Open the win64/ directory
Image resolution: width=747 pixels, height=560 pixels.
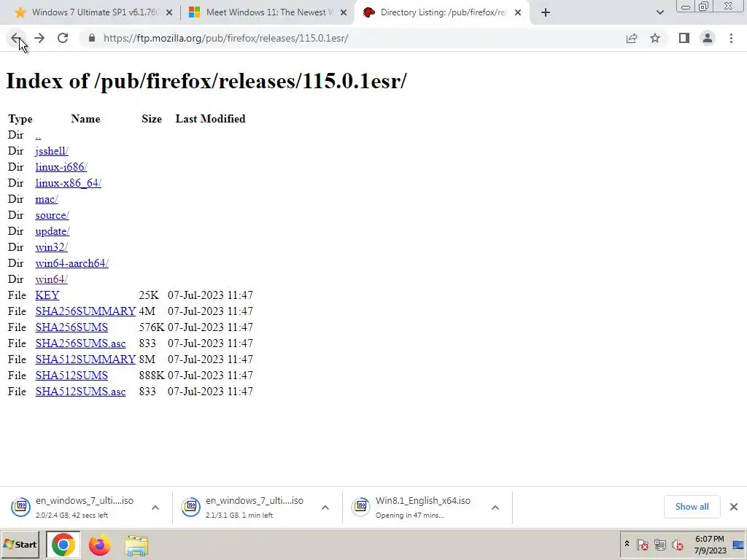(52, 279)
